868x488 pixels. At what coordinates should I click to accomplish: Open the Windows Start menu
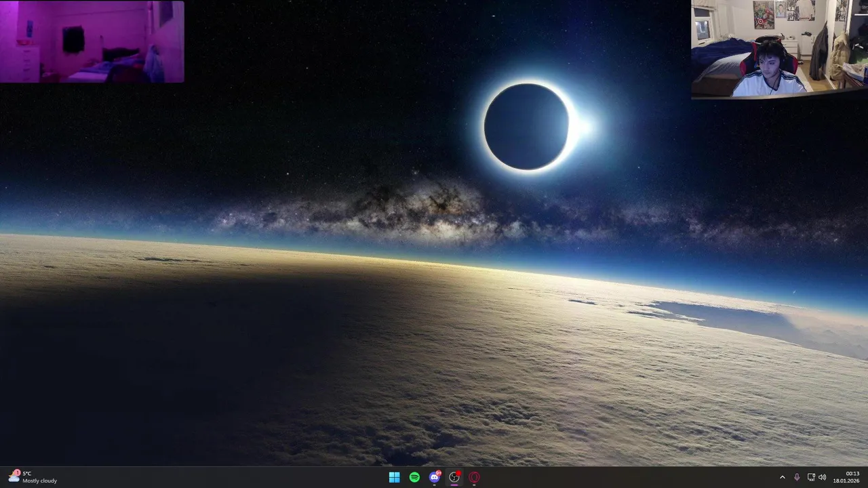[394, 477]
